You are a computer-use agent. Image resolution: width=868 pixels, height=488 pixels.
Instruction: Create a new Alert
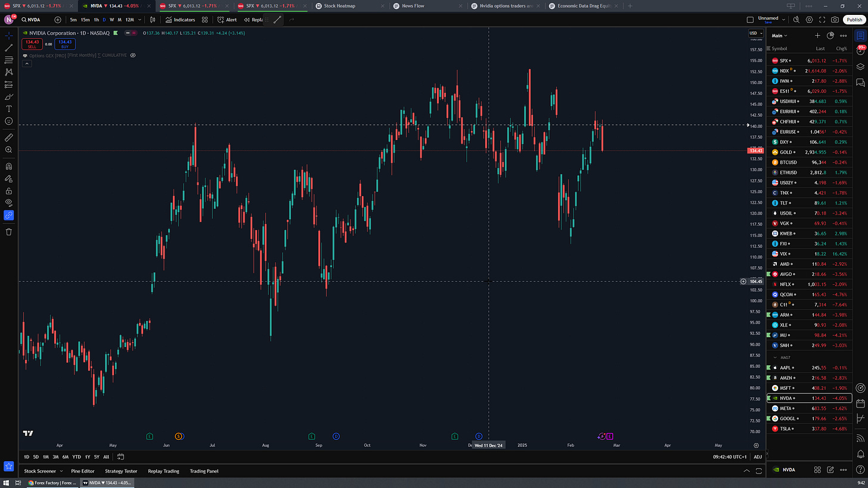click(x=227, y=20)
